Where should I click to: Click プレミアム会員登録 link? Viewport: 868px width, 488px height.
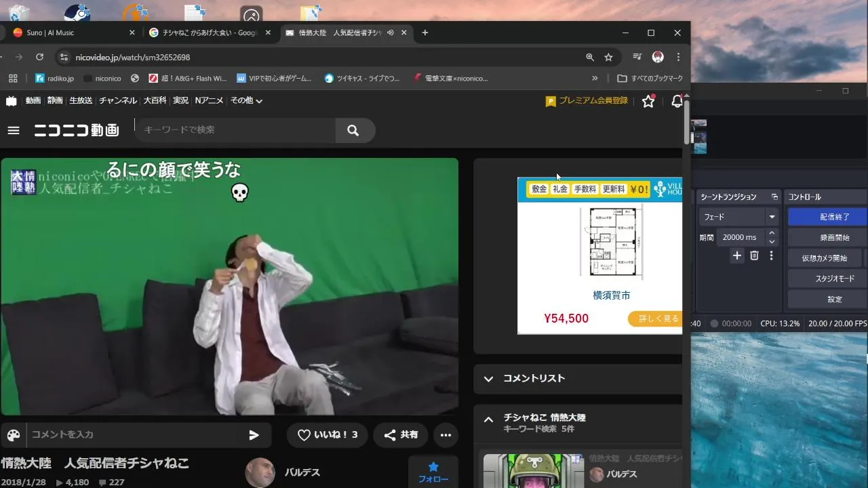click(587, 101)
